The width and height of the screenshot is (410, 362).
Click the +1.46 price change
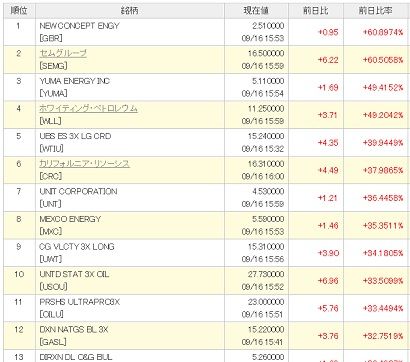click(328, 226)
